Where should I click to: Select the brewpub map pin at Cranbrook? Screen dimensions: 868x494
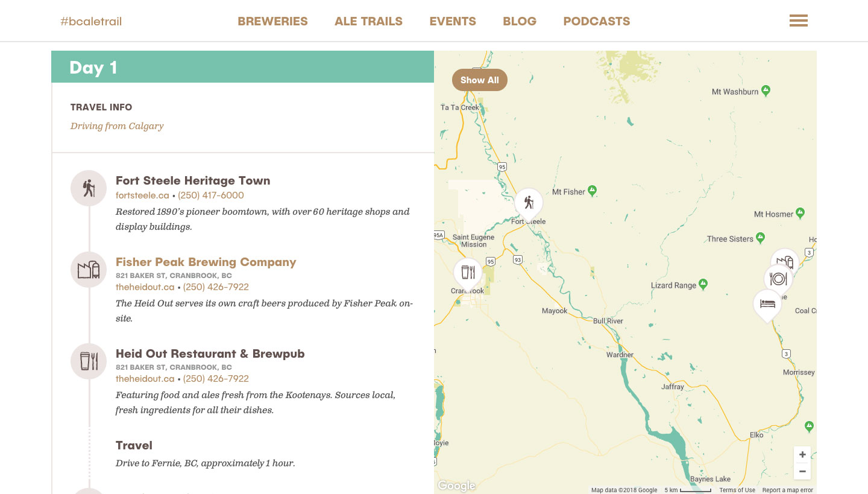tap(468, 274)
